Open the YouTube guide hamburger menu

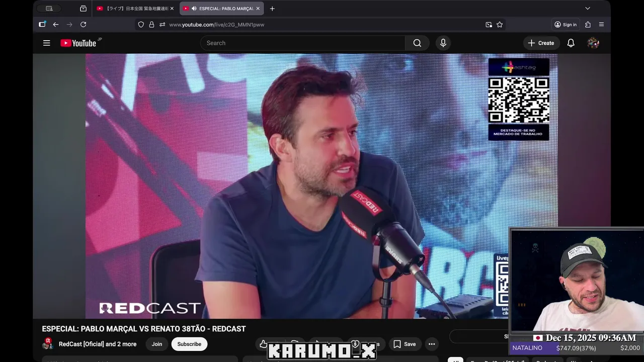coord(47,43)
